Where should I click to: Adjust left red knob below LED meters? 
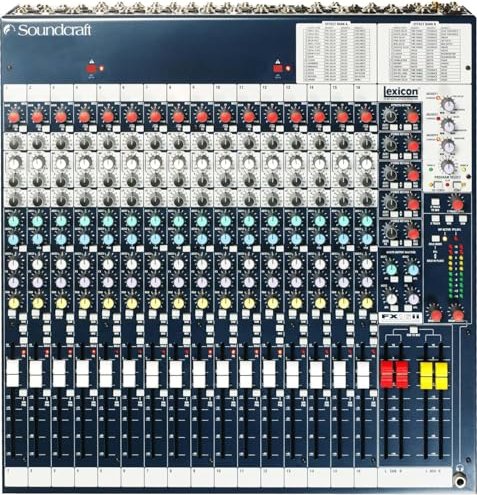(435, 314)
